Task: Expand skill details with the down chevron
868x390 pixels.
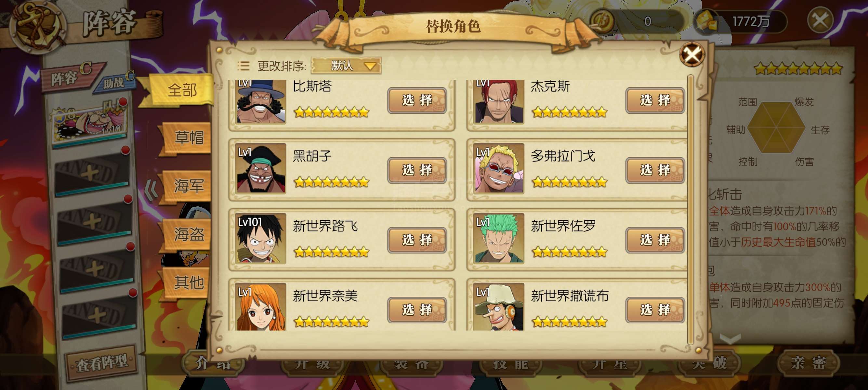Action: tap(730, 338)
